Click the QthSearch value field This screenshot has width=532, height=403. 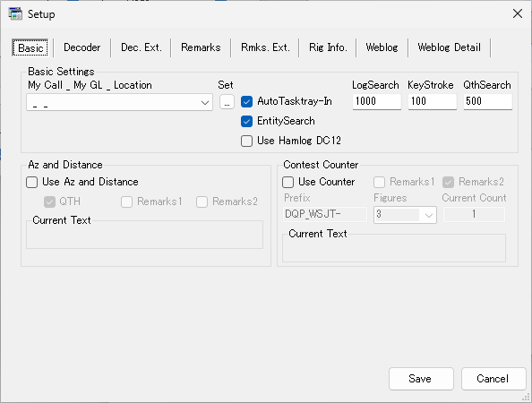click(x=487, y=101)
